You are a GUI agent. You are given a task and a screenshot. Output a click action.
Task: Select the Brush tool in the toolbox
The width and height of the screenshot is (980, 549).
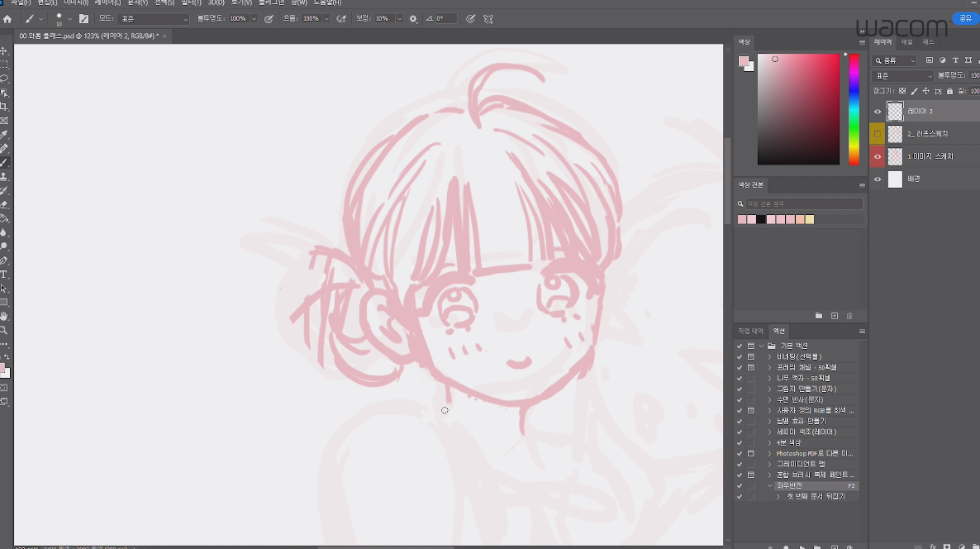4,163
